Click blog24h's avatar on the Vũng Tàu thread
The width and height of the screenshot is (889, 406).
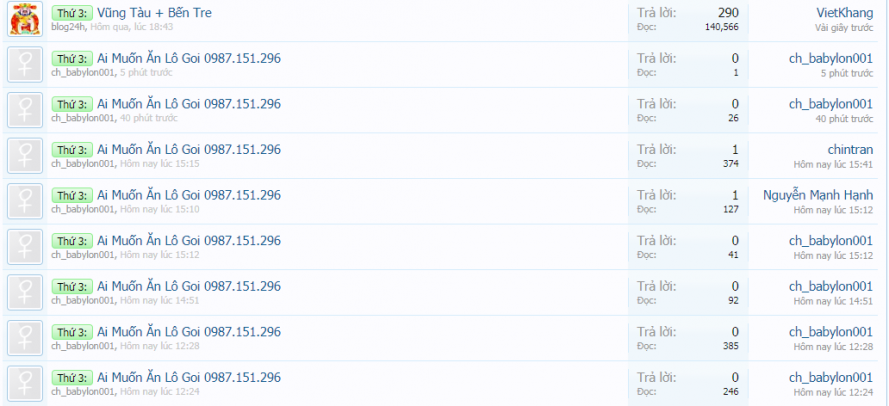[x=24, y=19]
